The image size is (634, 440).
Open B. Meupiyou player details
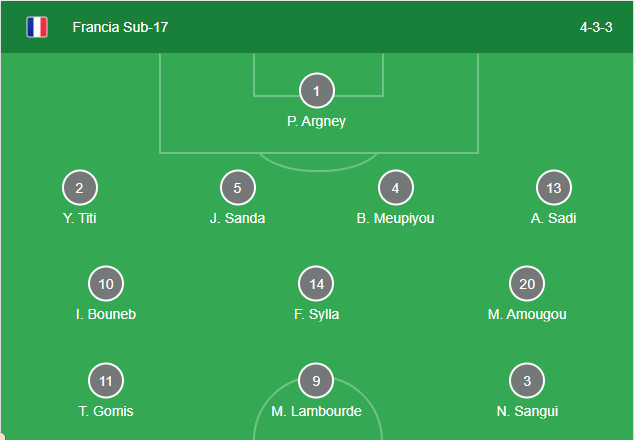pos(396,218)
